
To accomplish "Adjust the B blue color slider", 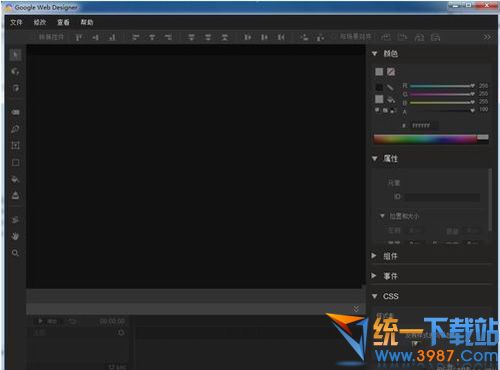I will tap(442, 102).
